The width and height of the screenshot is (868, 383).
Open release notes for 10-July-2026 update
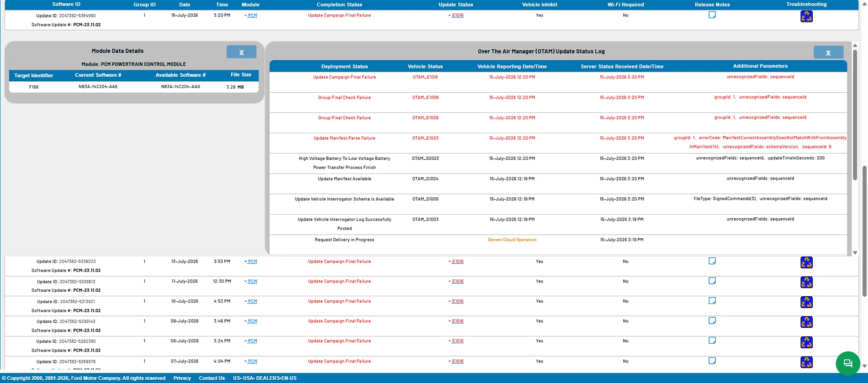(712, 301)
